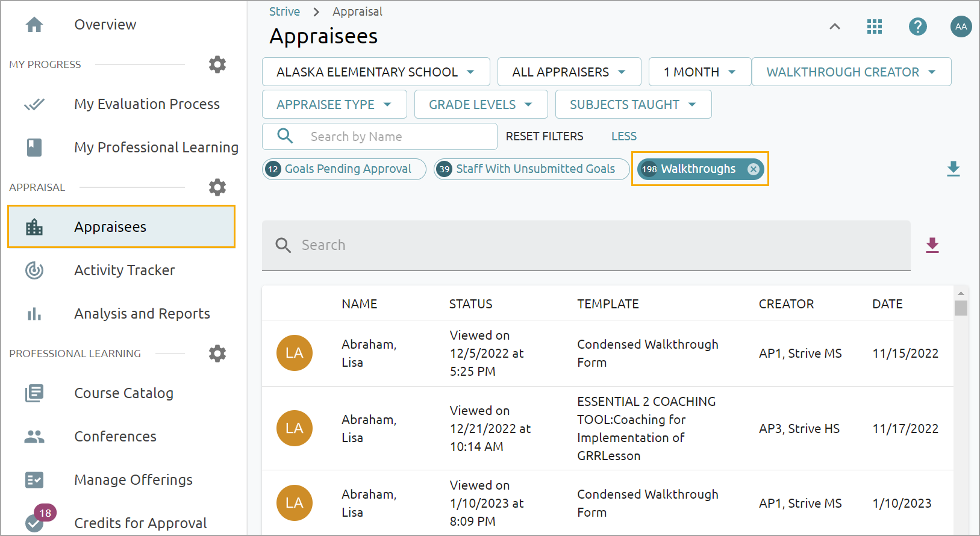Open the Appraisee Type dropdown
Viewport: 980px width, 536px height.
pos(334,104)
